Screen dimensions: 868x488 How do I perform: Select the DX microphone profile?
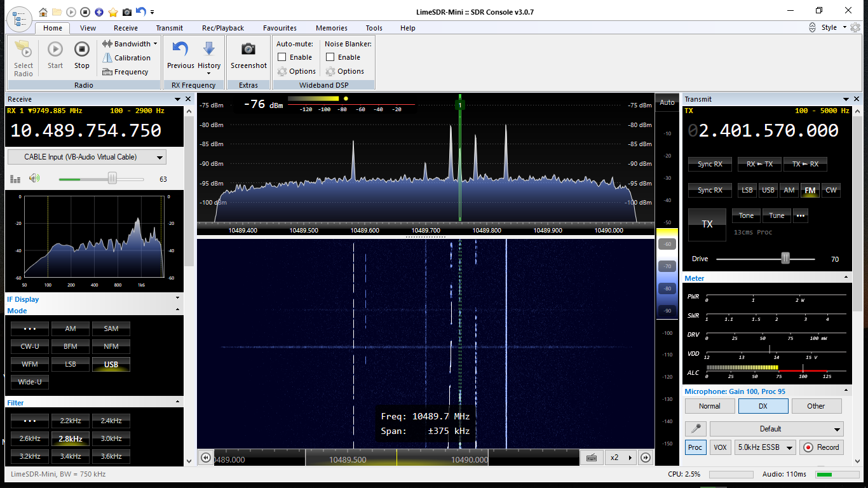(x=763, y=406)
